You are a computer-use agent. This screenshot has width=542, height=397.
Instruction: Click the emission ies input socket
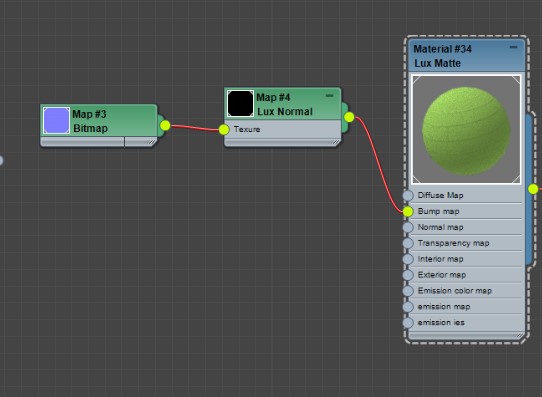click(408, 322)
